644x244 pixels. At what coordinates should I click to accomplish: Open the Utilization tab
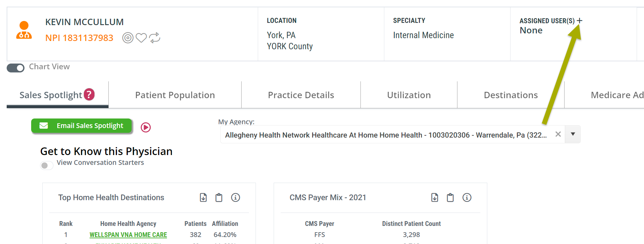point(409,95)
